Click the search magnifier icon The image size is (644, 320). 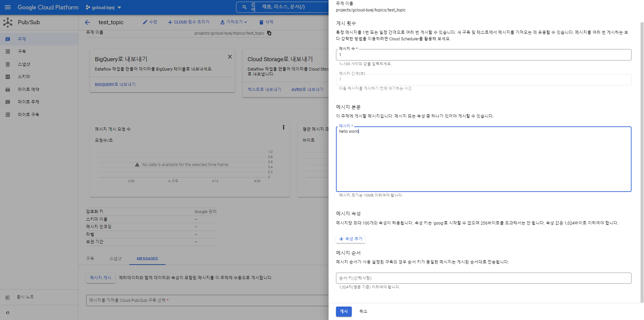pos(245,7)
